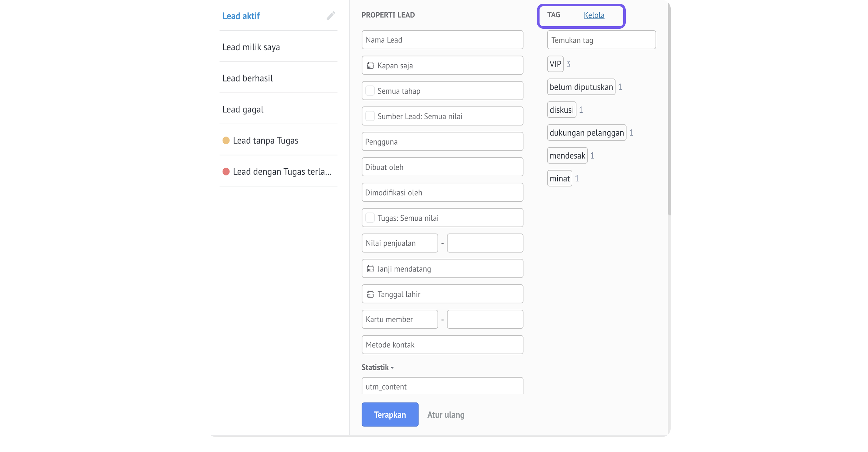Click the Temukan tag search field

(601, 40)
